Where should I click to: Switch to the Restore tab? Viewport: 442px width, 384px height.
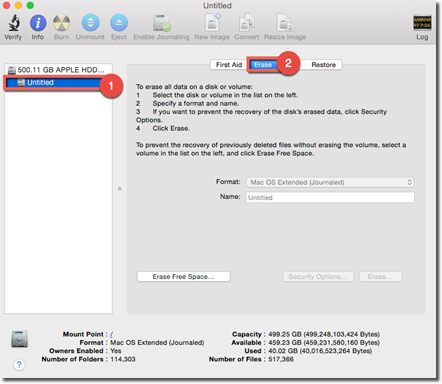(323, 65)
